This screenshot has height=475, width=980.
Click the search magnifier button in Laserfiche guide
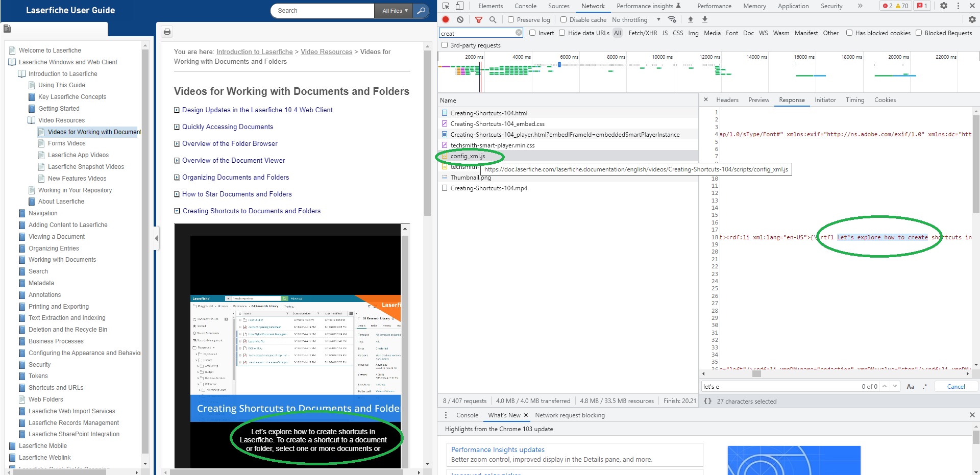tap(421, 11)
